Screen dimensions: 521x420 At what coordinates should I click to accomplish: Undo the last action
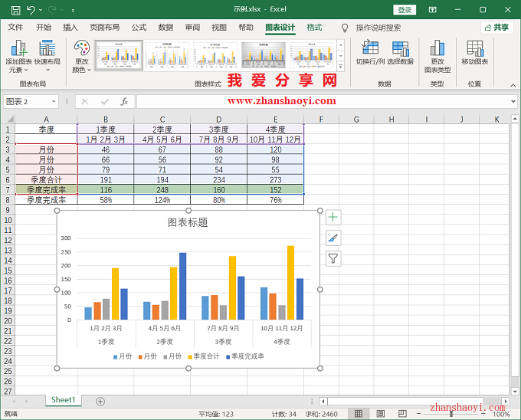click(x=31, y=10)
